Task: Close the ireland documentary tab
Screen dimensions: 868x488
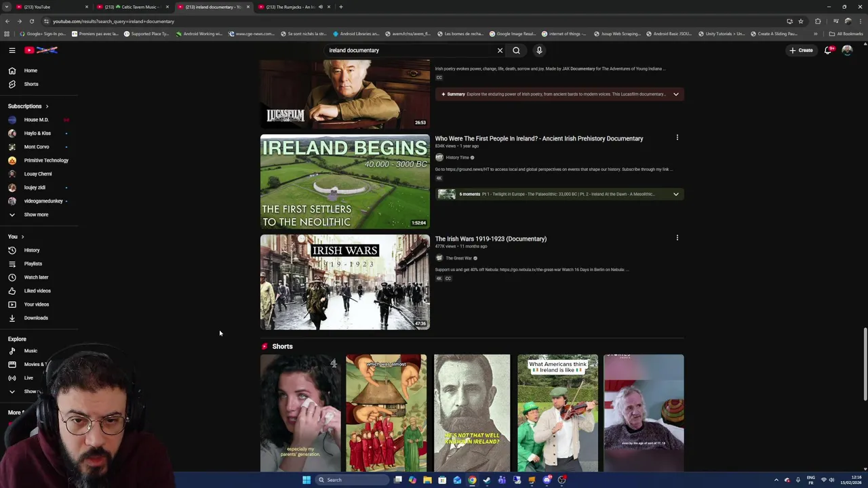Action: tap(248, 7)
